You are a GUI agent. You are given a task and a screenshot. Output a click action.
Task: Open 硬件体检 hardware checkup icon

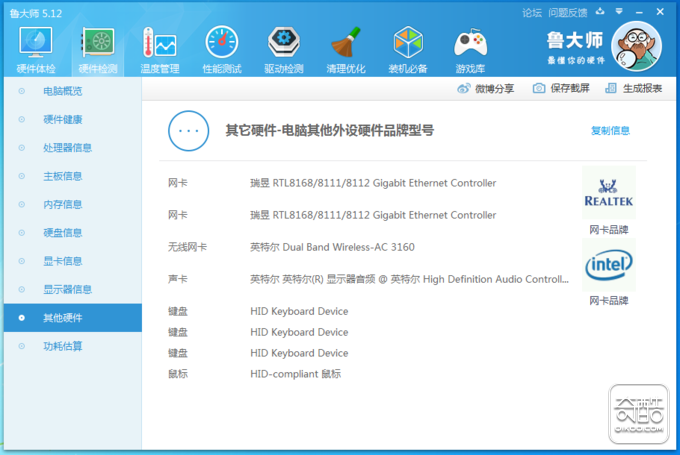(36, 42)
